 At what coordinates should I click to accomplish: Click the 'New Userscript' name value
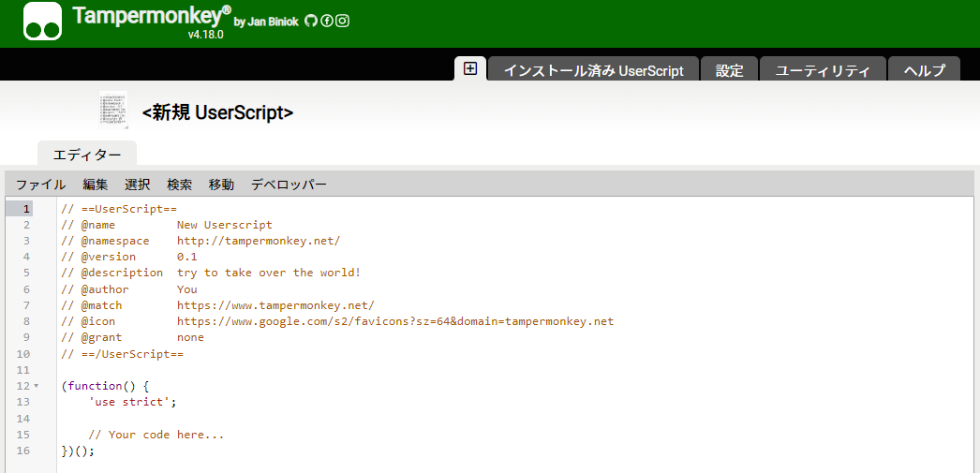click(x=224, y=225)
